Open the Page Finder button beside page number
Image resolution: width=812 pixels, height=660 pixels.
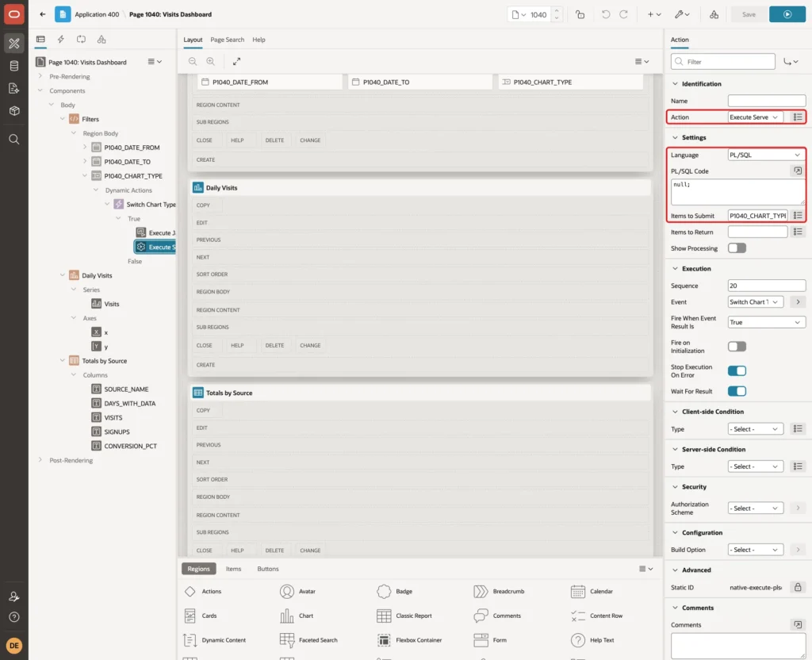[x=519, y=14]
